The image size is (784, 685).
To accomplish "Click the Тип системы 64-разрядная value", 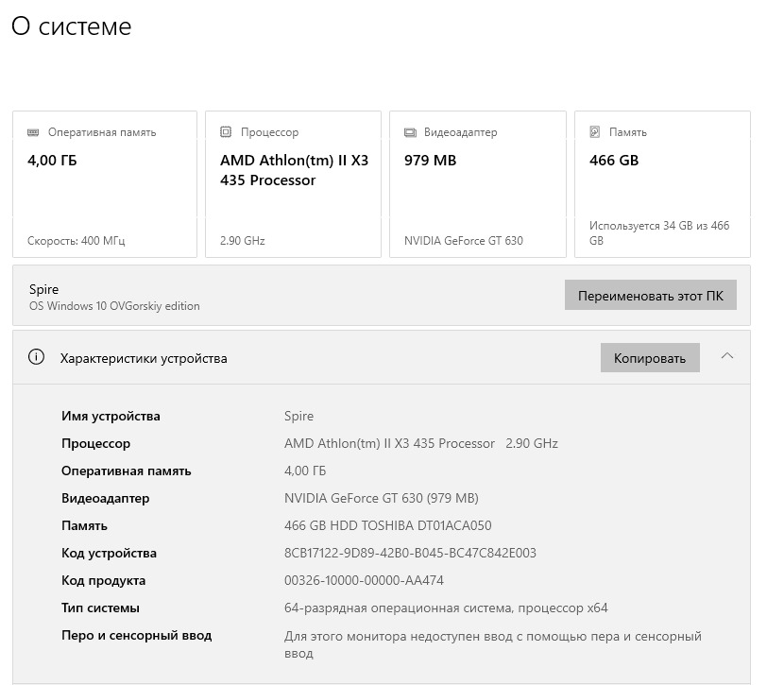I will pyautogui.click(x=446, y=608).
